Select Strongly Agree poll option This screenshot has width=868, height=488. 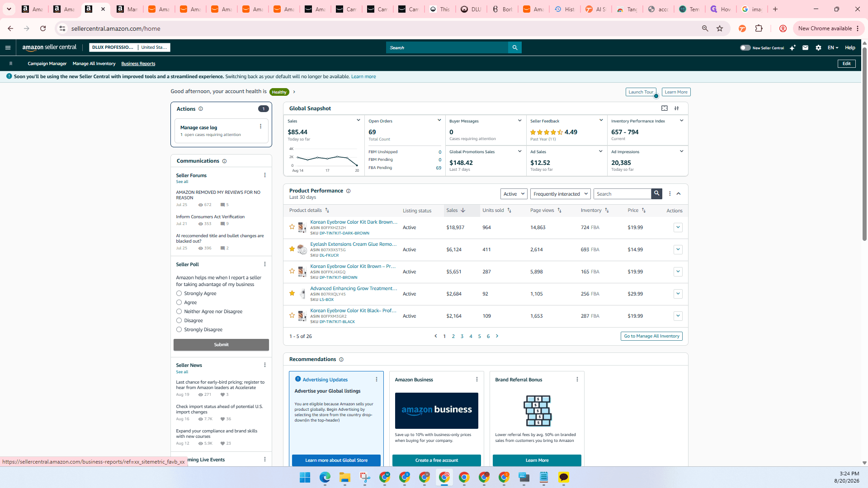[x=179, y=293]
